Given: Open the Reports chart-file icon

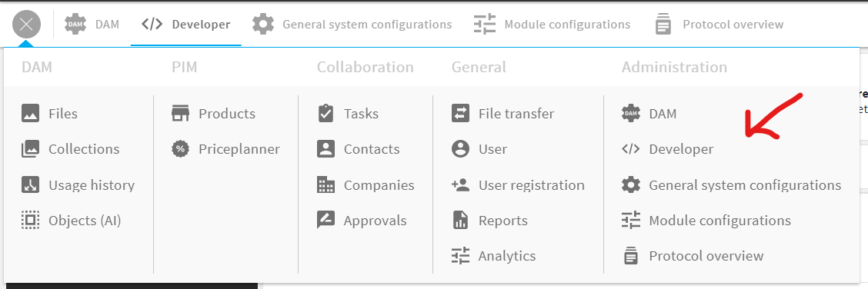Looking at the screenshot, I should (461, 221).
